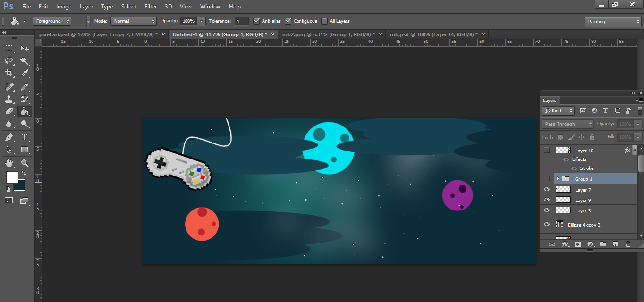
Task: Toggle the Anti-alias checkbox
Action: click(x=257, y=21)
